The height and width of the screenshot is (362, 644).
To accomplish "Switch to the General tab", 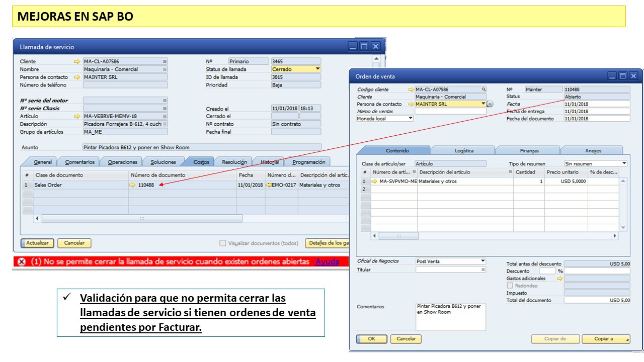I will click(42, 162).
